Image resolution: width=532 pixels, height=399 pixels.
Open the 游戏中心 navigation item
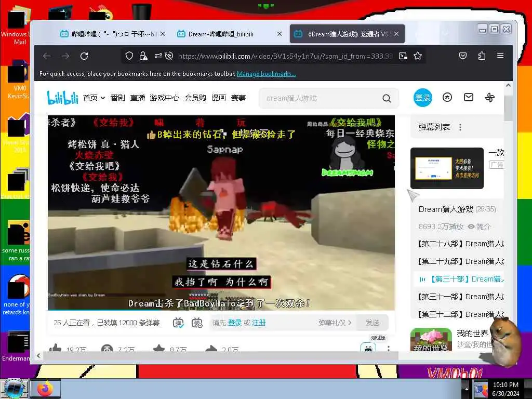tap(164, 98)
